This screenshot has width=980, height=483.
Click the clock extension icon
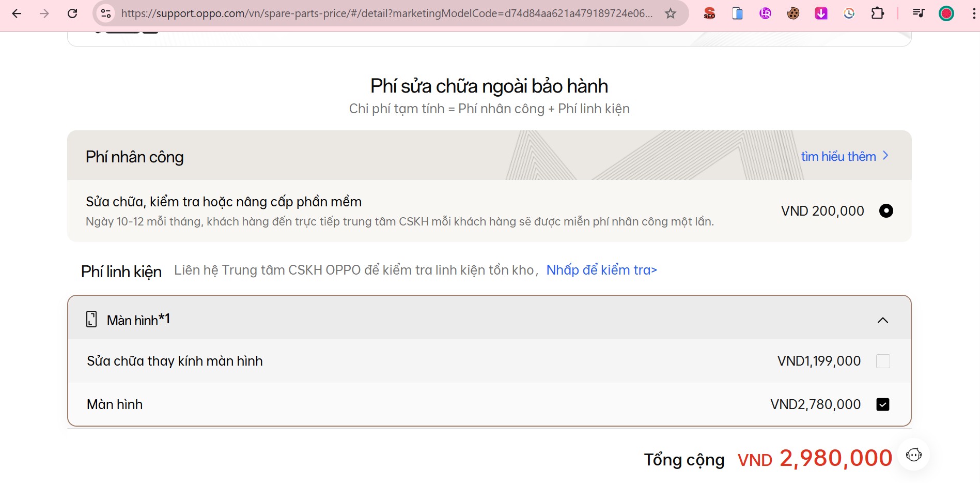(x=849, y=13)
